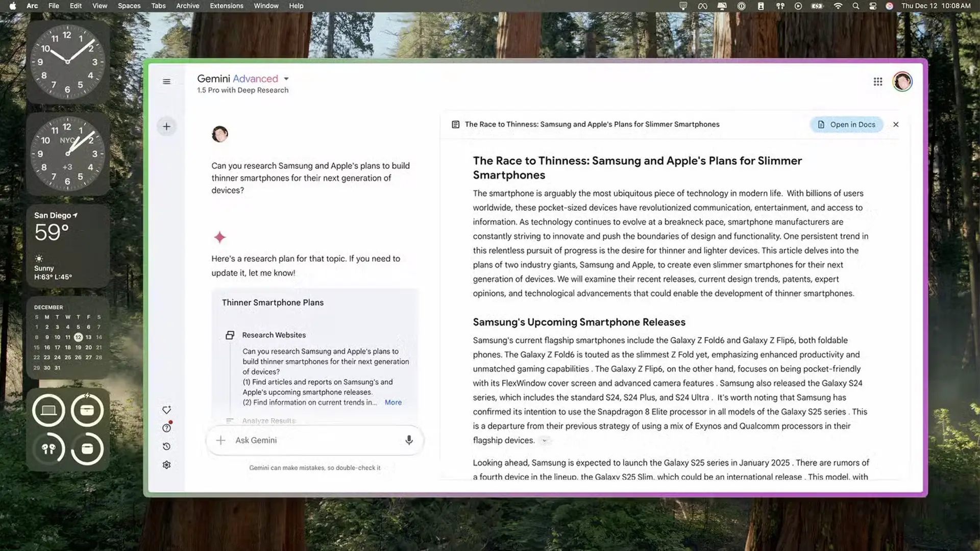Click the AirPods battery widget circle
980x551 pixels.
(x=48, y=449)
